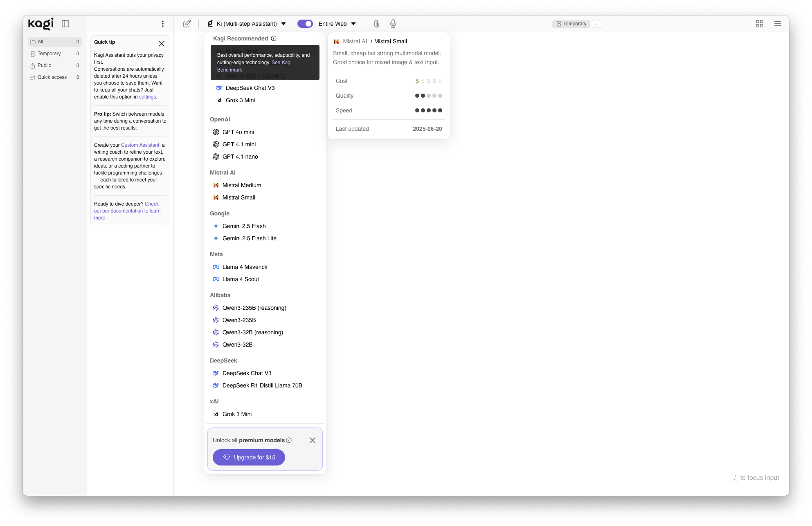Click the new chat compose icon
The width and height of the screenshot is (812, 526).
point(187,24)
